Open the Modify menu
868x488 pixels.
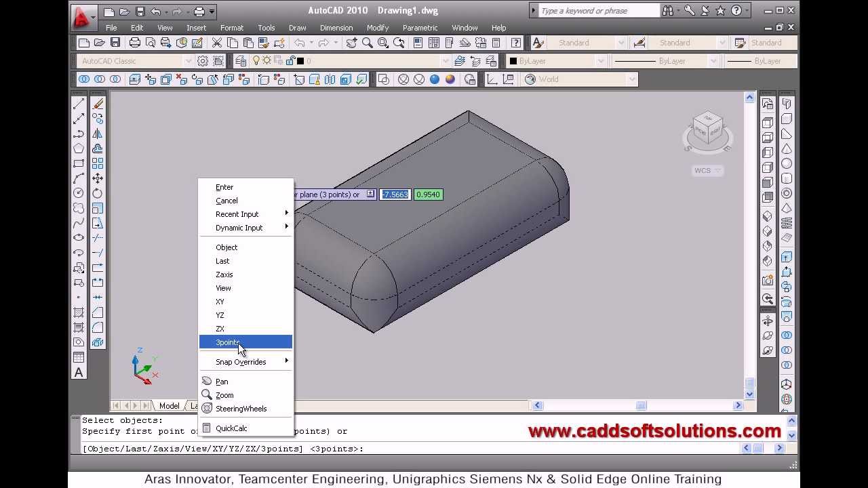378,28
